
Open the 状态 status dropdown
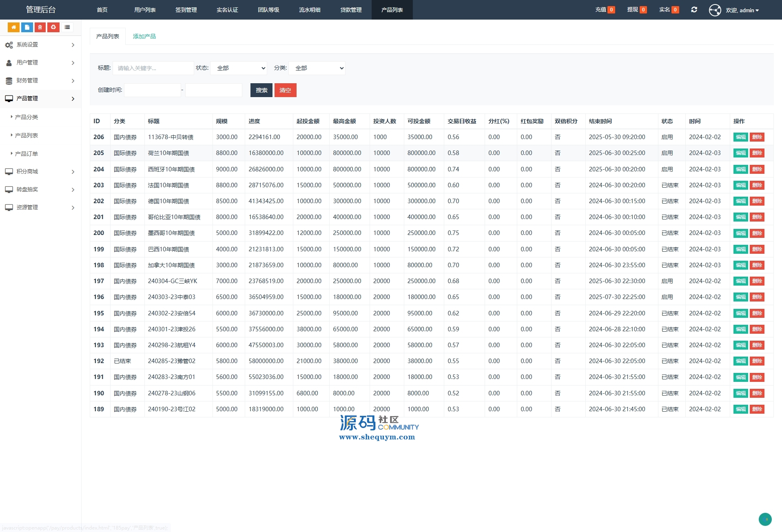(239, 68)
